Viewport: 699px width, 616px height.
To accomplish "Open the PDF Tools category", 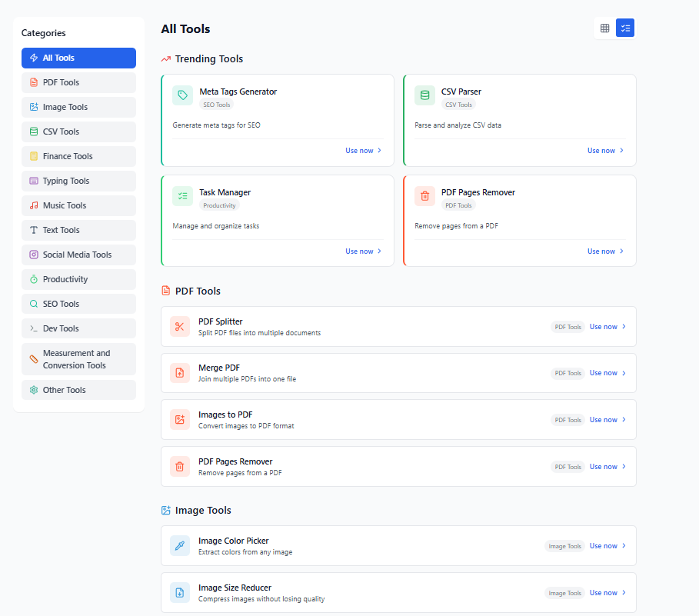I will click(79, 82).
